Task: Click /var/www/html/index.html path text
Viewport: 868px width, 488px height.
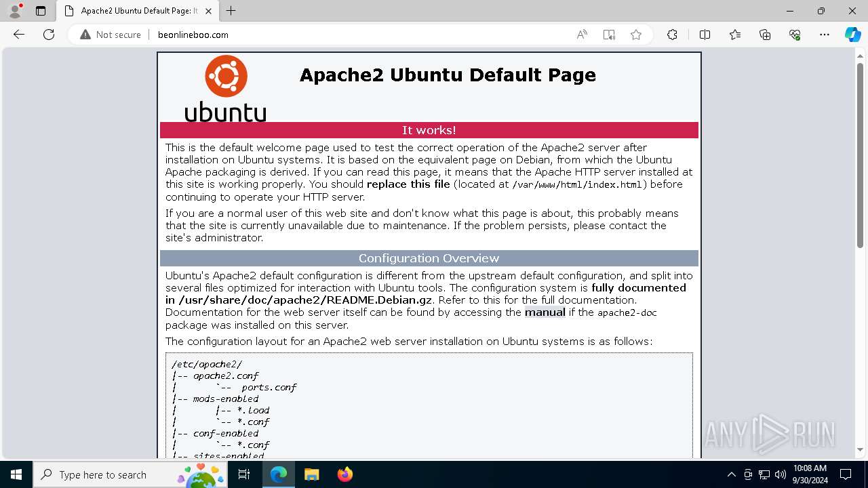Action: (577, 184)
